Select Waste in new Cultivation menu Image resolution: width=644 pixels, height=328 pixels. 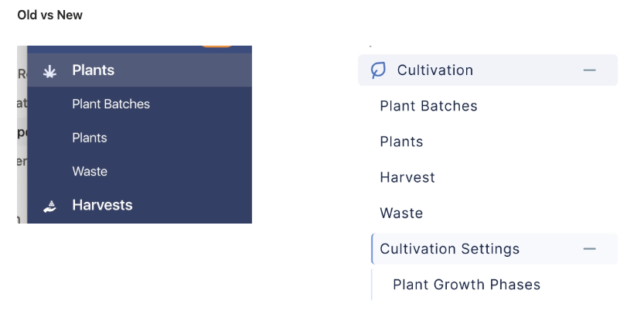click(x=401, y=214)
